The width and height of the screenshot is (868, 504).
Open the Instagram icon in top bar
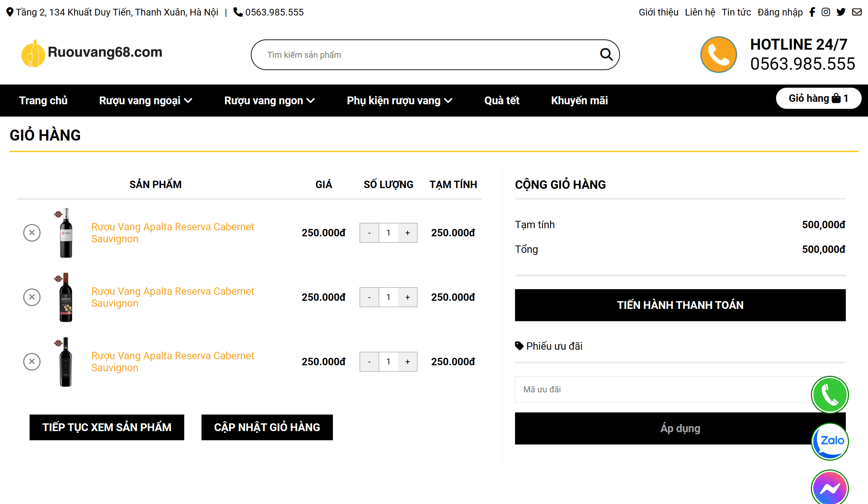pyautogui.click(x=826, y=12)
